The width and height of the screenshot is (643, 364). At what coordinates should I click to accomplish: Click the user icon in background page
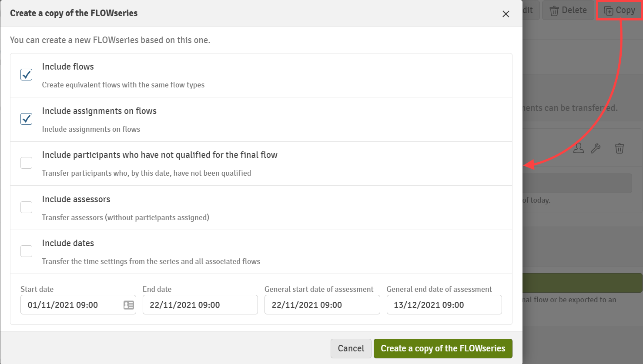pyautogui.click(x=578, y=148)
